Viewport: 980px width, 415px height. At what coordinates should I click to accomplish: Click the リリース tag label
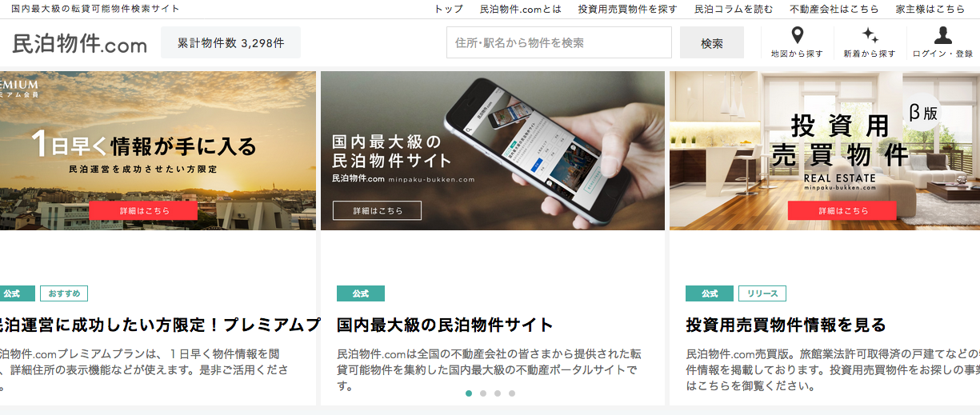(x=762, y=293)
